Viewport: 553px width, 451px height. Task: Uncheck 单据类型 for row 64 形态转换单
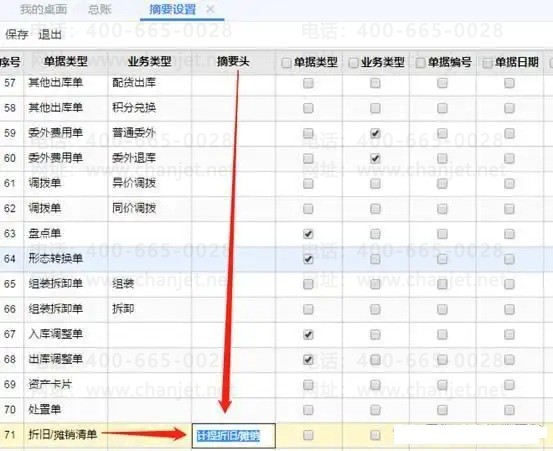308,259
